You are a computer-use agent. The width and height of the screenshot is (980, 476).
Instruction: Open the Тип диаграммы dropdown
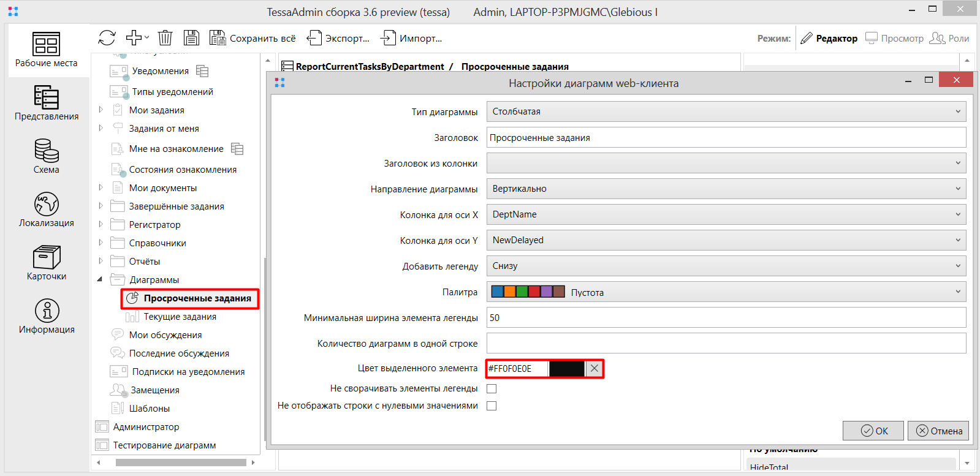click(726, 111)
